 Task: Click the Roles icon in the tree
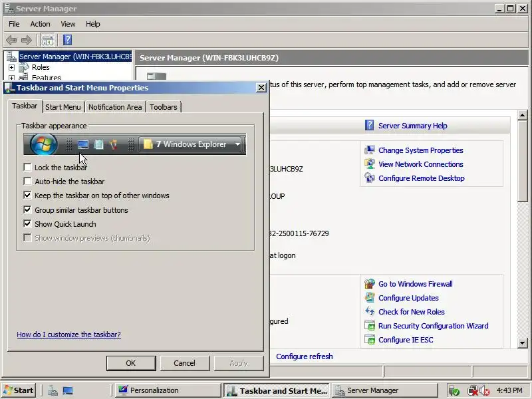(24, 67)
